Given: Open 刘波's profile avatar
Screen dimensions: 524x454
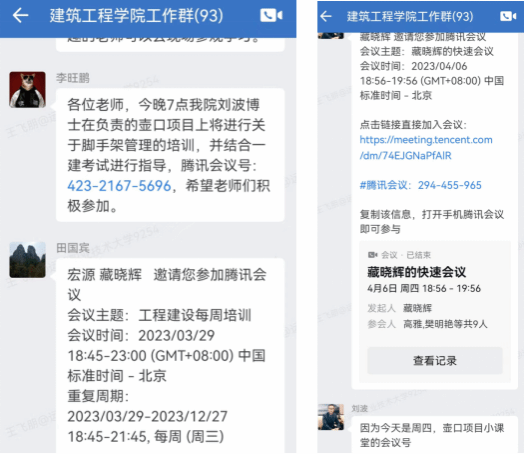Looking at the screenshot, I should pos(331,417).
